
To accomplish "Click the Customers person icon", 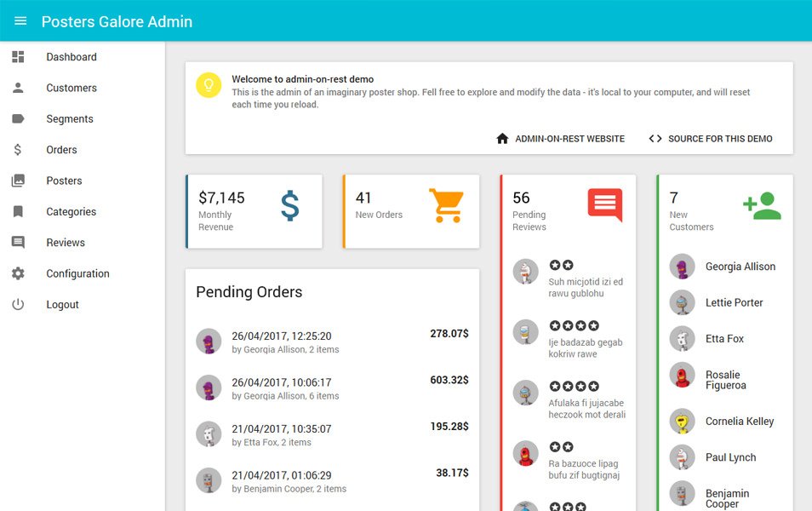I will [18, 88].
